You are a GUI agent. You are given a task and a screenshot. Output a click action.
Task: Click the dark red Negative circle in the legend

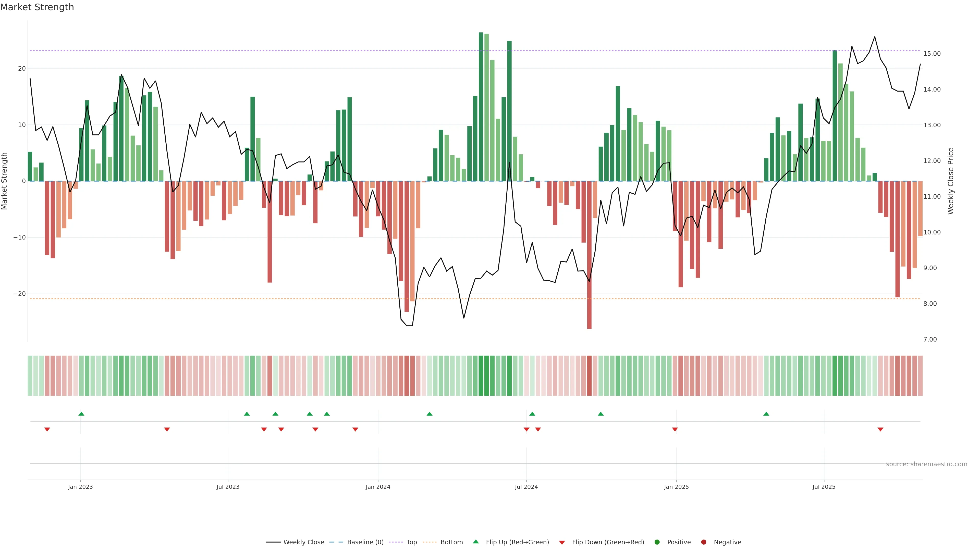point(703,542)
